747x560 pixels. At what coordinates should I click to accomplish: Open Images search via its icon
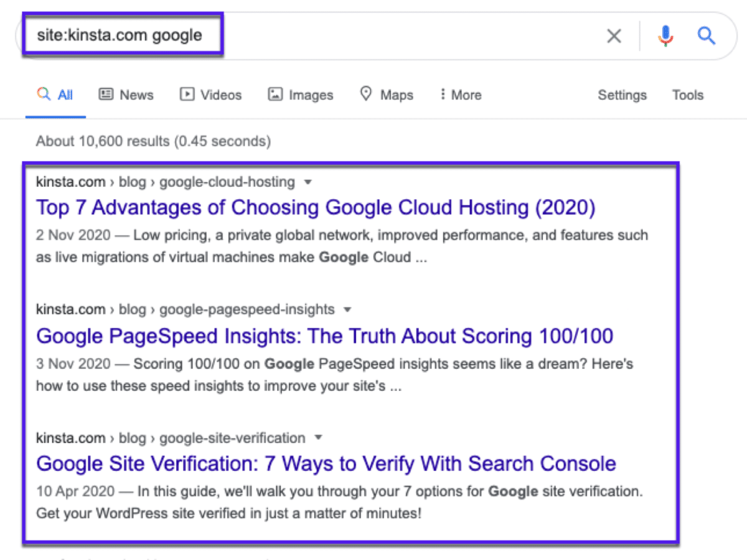tap(275, 94)
